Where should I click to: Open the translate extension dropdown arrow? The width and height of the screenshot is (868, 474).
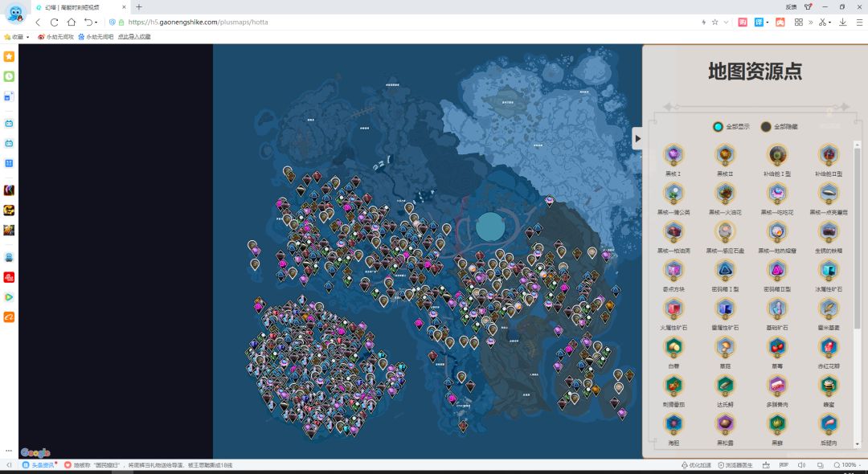pyautogui.click(x=768, y=22)
